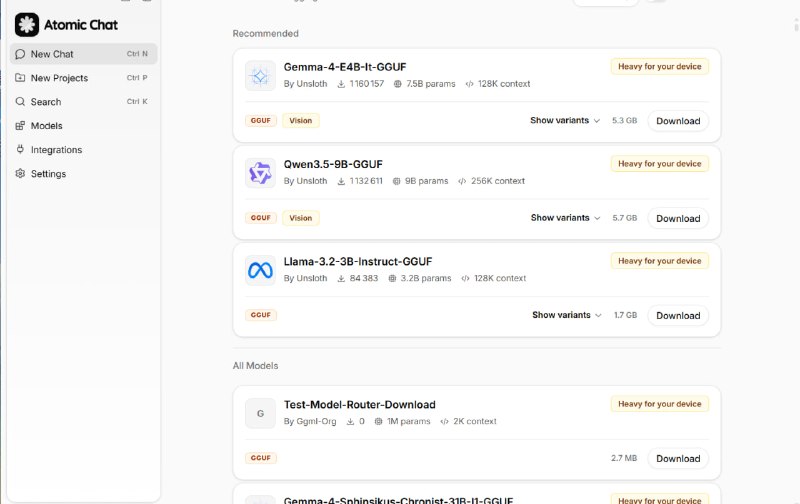Click the GGUF tag on Llama-3.2-3B card
800x504 pixels.
(x=261, y=315)
